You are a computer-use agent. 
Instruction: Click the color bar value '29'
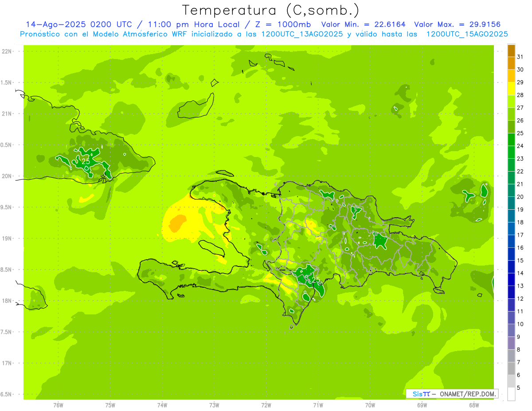pos(520,82)
